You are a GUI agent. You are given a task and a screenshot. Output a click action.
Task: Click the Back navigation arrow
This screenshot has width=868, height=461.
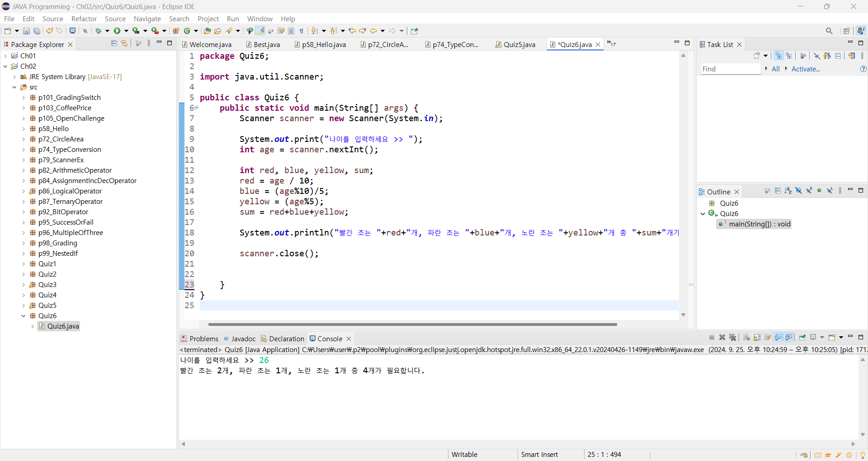(373, 31)
